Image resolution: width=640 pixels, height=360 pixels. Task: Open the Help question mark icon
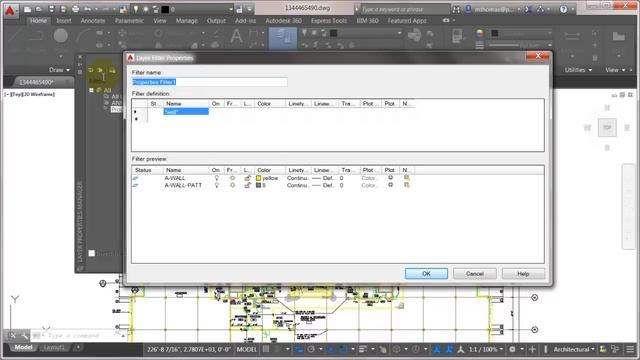[x=564, y=9]
